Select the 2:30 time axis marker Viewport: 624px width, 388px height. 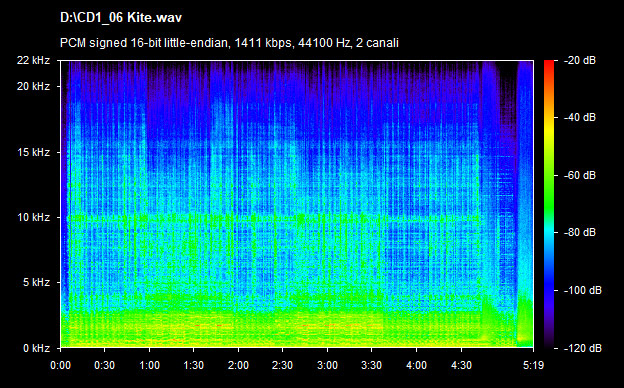coord(283,365)
